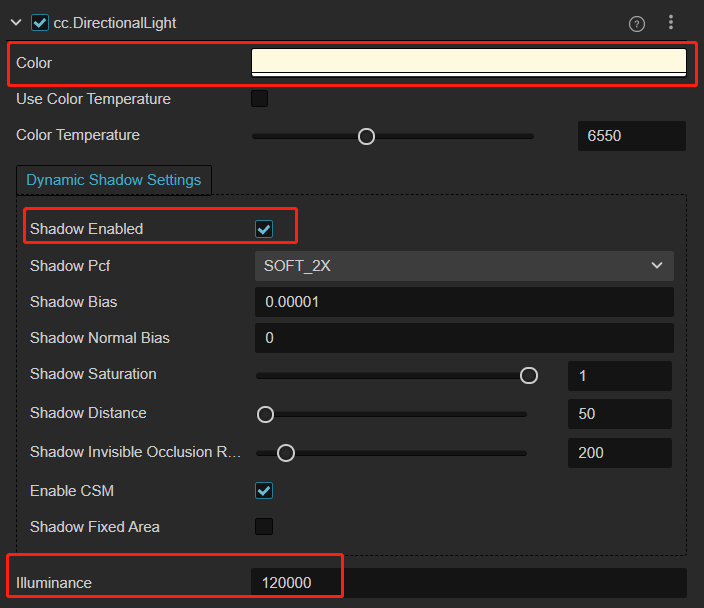Click the Shadow Normal Bias label
704x608 pixels.
(100, 338)
